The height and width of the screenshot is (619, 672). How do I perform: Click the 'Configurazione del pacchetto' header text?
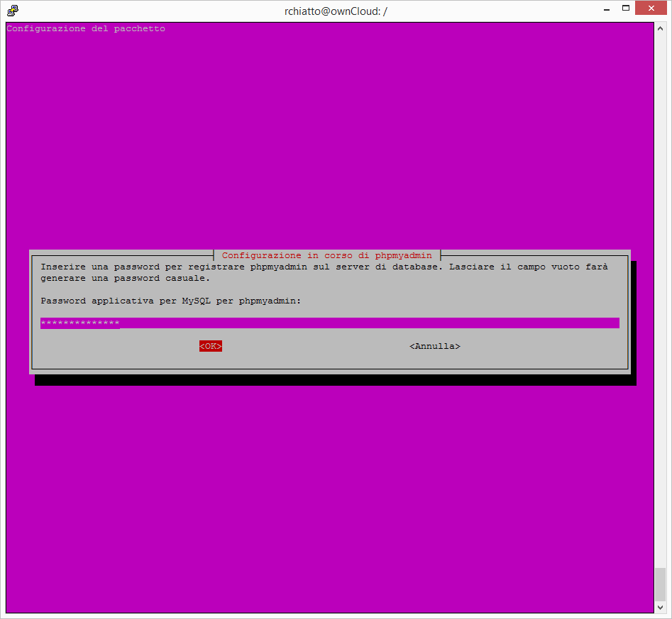(x=86, y=28)
